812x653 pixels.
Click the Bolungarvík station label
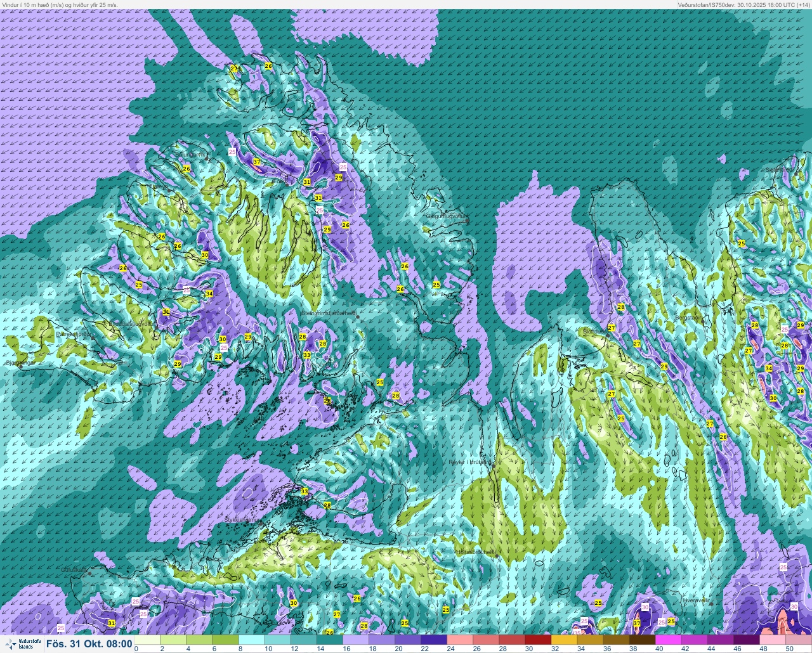click(x=191, y=154)
